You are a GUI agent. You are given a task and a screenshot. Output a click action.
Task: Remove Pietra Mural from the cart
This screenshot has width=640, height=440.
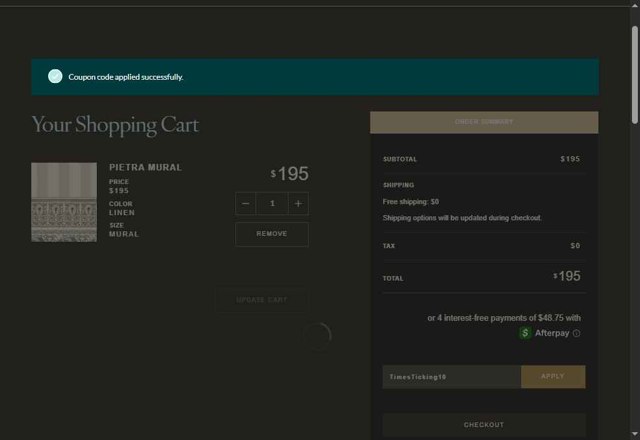(272, 234)
